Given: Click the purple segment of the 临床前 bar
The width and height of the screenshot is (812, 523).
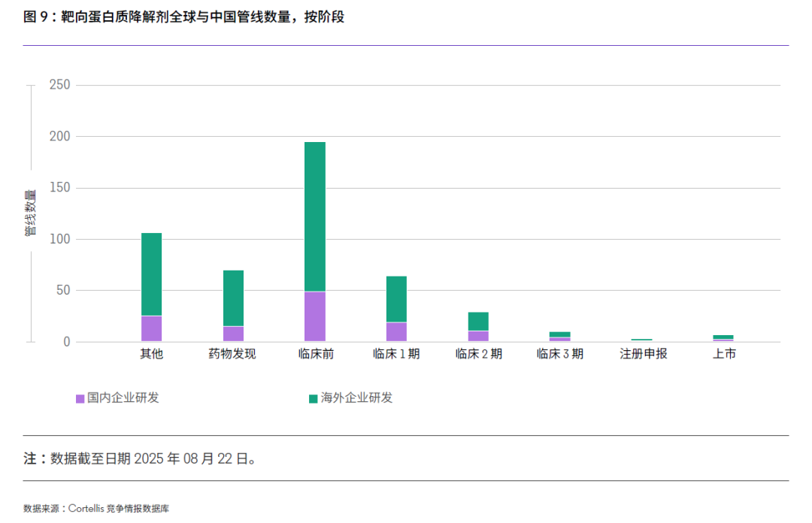Looking at the screenshot, I should coord(315,316).
